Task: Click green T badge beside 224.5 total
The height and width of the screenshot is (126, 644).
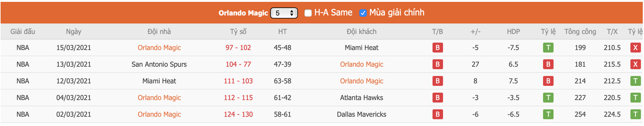Action: [x=635, y=114]
